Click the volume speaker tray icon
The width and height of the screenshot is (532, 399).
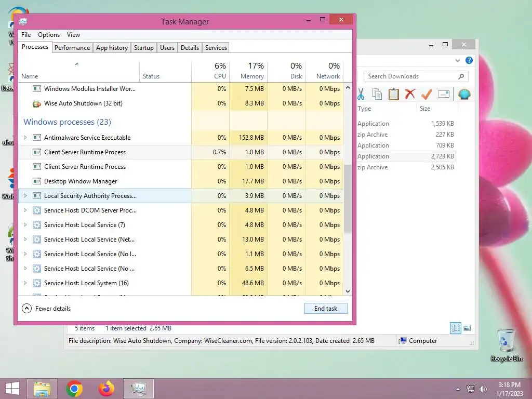click(x=483, y=389)
